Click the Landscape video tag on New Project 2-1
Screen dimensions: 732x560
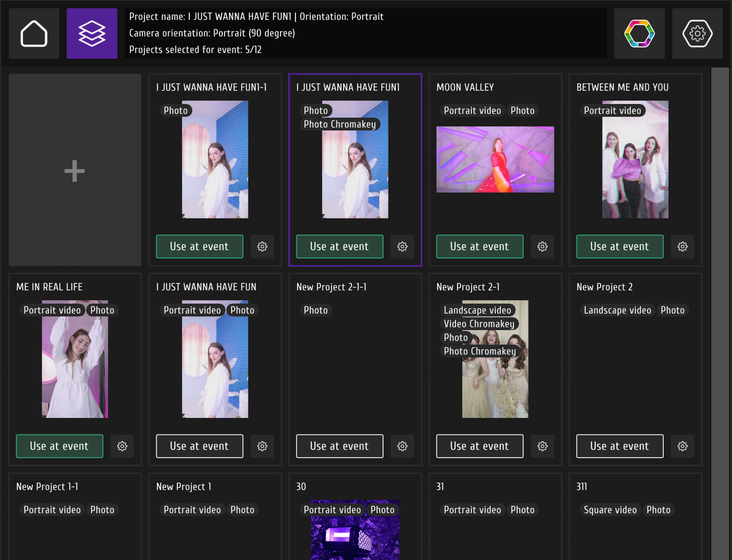477,310
